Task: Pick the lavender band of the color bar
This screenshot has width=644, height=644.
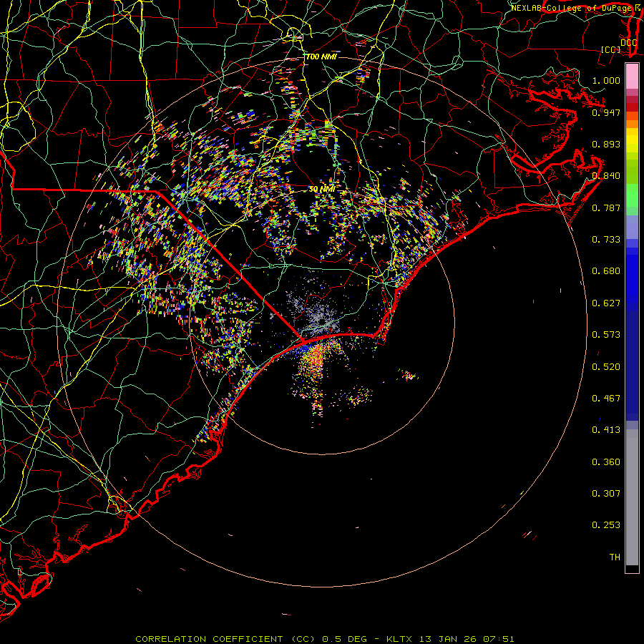Action: (632, 227)
